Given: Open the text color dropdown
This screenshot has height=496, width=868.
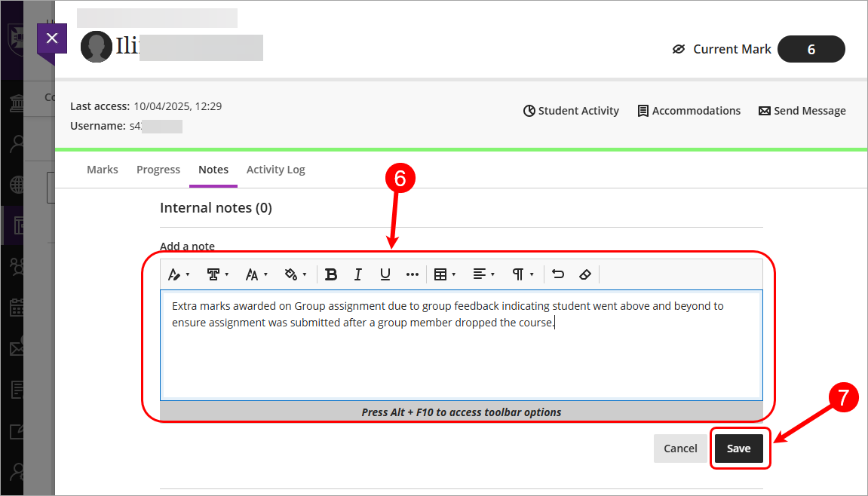Looking at the screenshot, I should [x=179, y=274].
